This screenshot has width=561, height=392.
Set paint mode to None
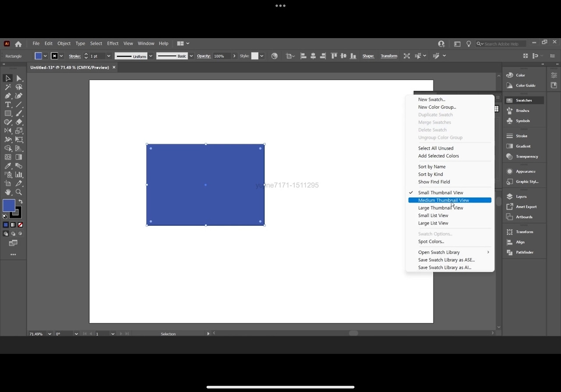click(20, 225)
